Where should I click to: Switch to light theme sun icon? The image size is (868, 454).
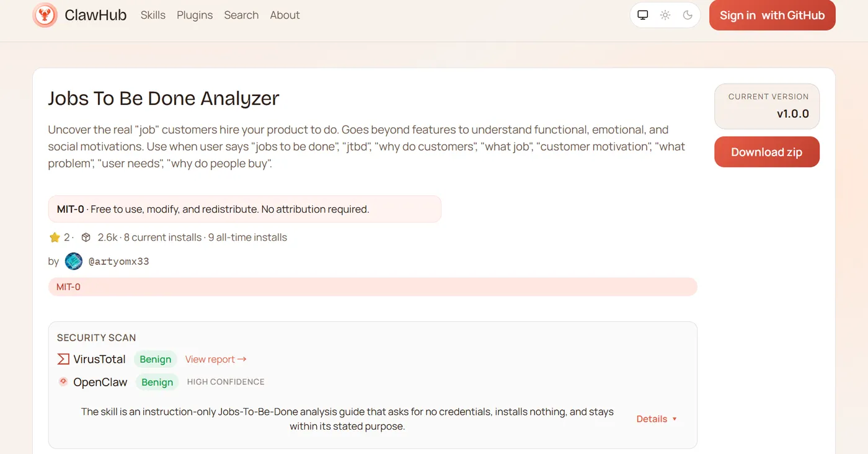point(665,15)
